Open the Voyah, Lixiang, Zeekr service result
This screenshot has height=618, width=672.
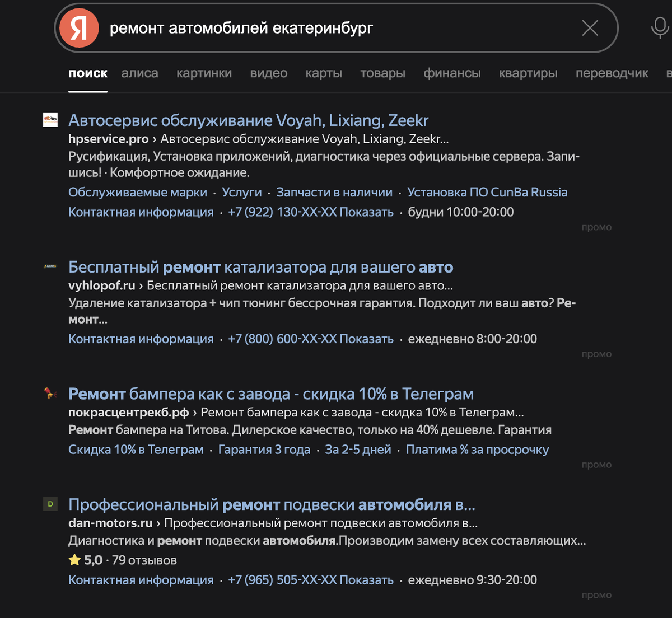(x=248, y=120)
